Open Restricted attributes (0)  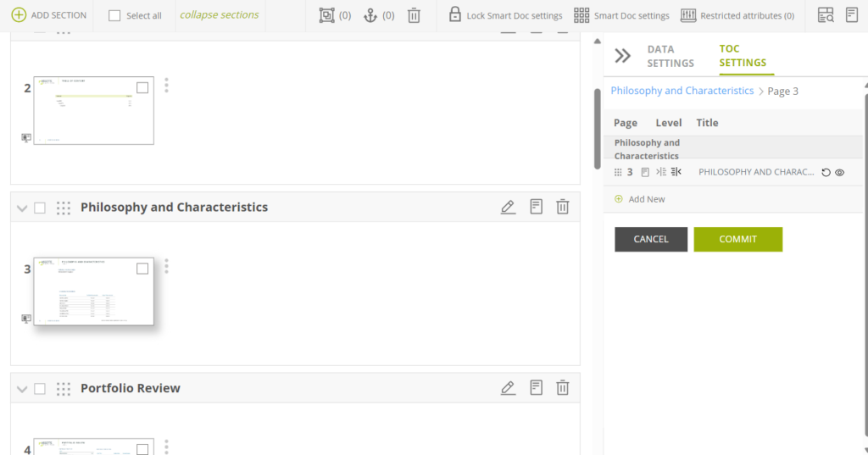(737, 15)
